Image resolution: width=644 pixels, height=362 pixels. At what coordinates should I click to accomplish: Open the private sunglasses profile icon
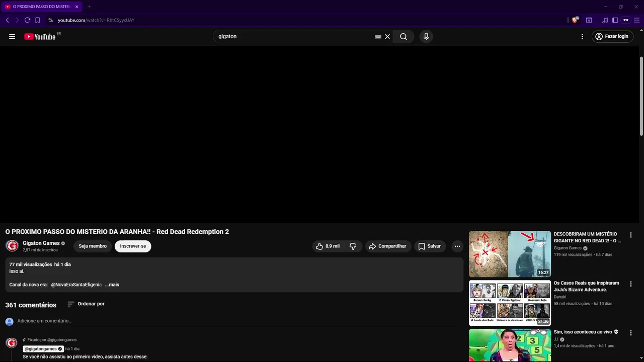point(626,20)
